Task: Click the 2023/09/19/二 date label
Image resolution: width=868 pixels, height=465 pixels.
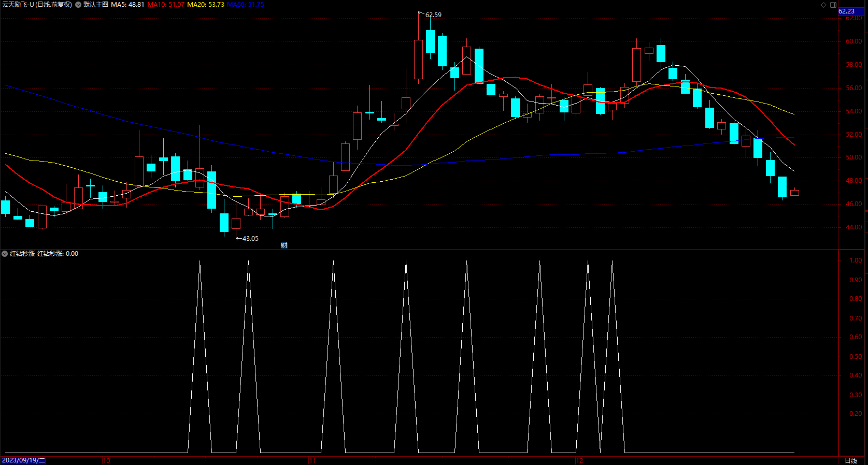Action: (x=23, y=460)
